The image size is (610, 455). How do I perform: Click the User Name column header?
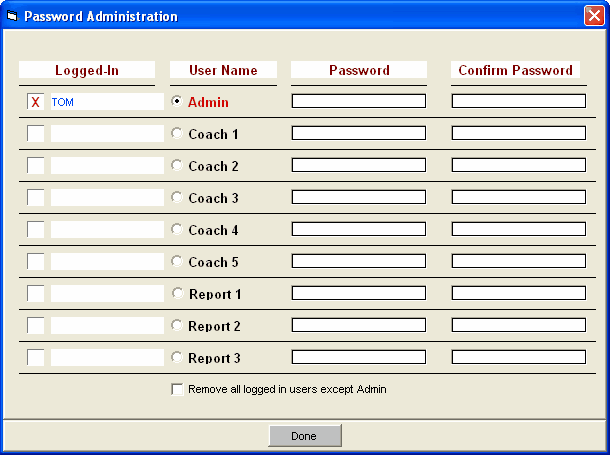223,70
